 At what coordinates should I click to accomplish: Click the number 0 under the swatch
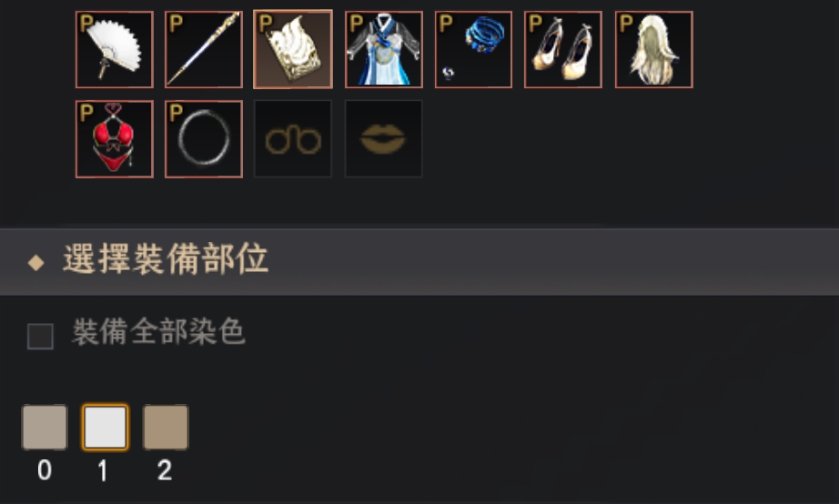45,471
